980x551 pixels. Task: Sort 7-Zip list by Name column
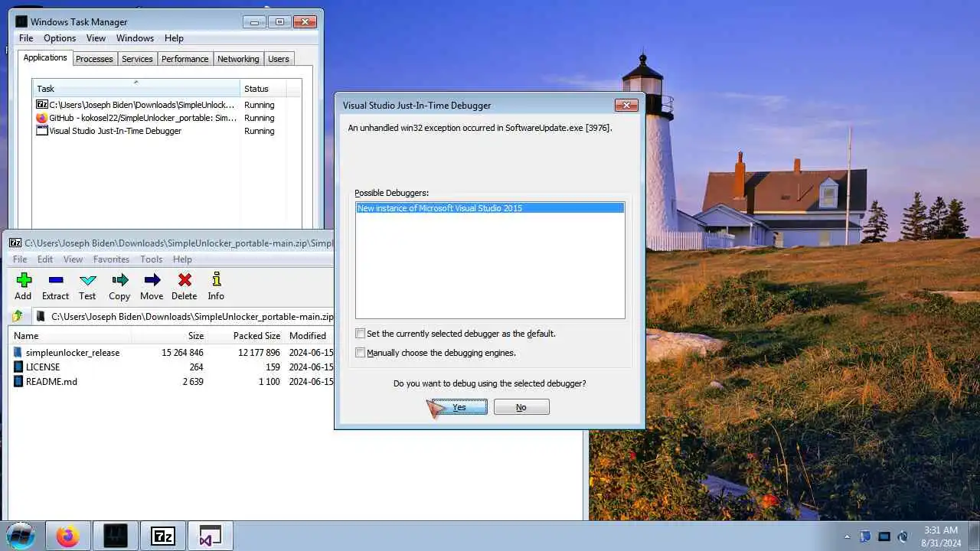[x=70, y=336]
